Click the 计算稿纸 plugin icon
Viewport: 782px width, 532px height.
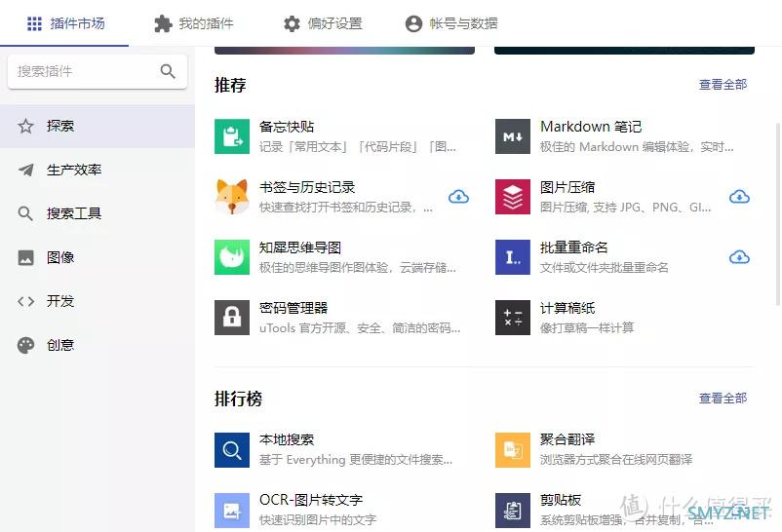click(x=513, y=318)
